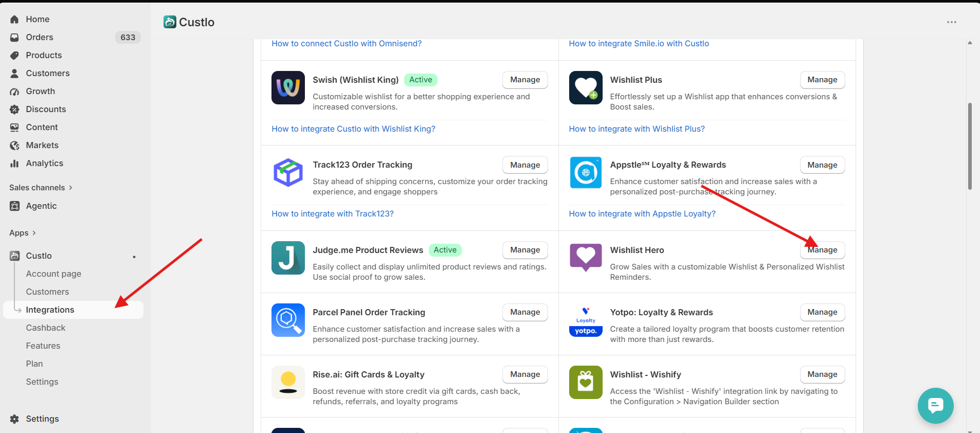Manage Yotpo: Loyalty & Rewards integration
This screenshot has width=980, height=433.
tap(822, 312)
